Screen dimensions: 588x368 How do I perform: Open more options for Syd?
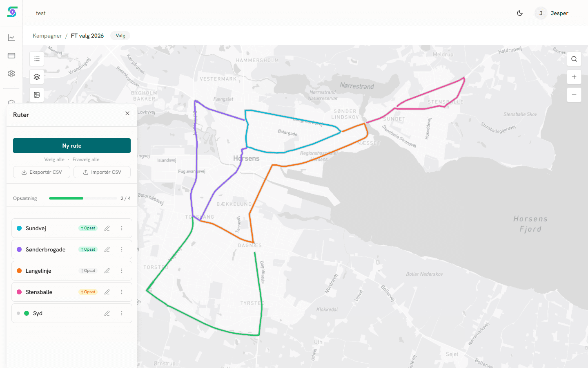122,313
